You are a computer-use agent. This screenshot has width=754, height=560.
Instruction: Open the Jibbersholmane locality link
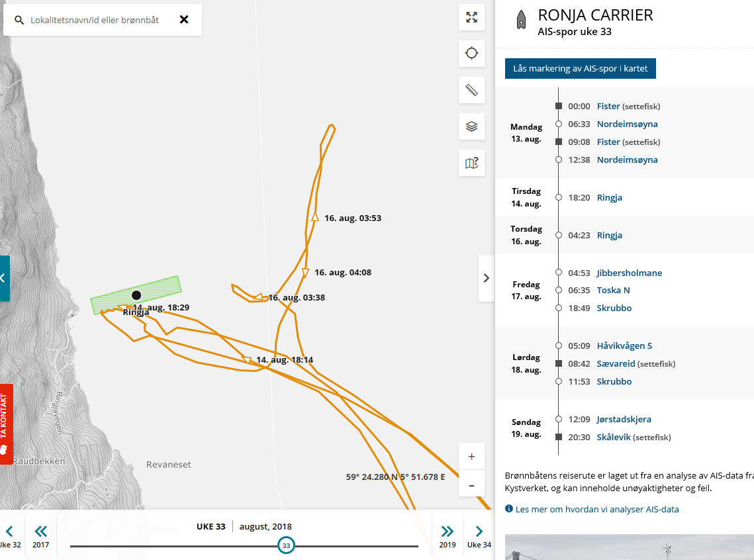click(x=629, y=273)
